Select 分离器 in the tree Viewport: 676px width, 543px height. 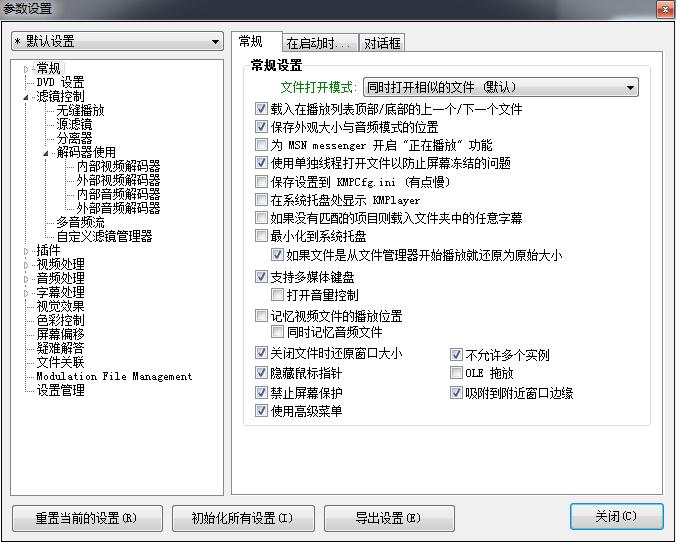tap(75, 138)
